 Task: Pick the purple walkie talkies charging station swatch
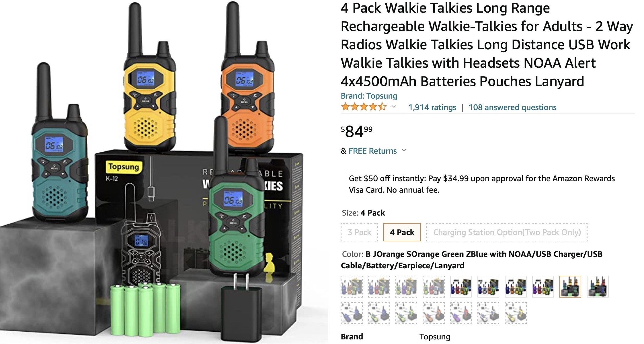pos(461,313)
